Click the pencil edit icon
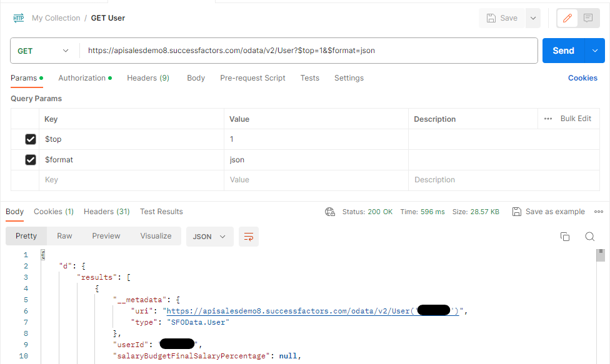The width and height of the screenshot is (610, 364). coord(567,18)
